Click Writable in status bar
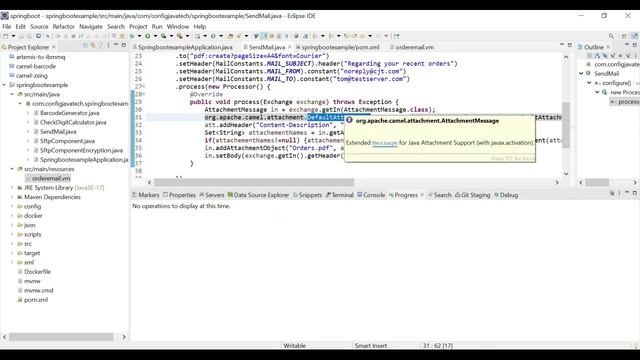 click(x=294, y=346)
